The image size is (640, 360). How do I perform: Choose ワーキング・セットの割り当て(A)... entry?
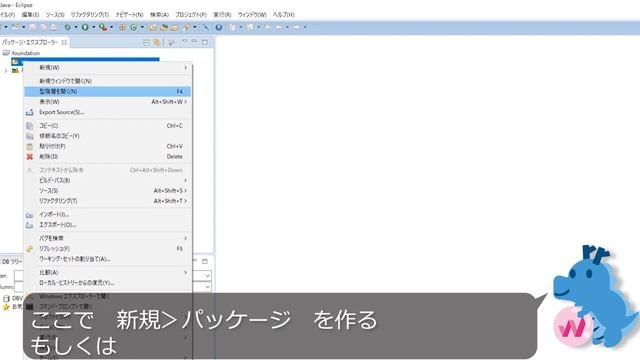point(108,259)
